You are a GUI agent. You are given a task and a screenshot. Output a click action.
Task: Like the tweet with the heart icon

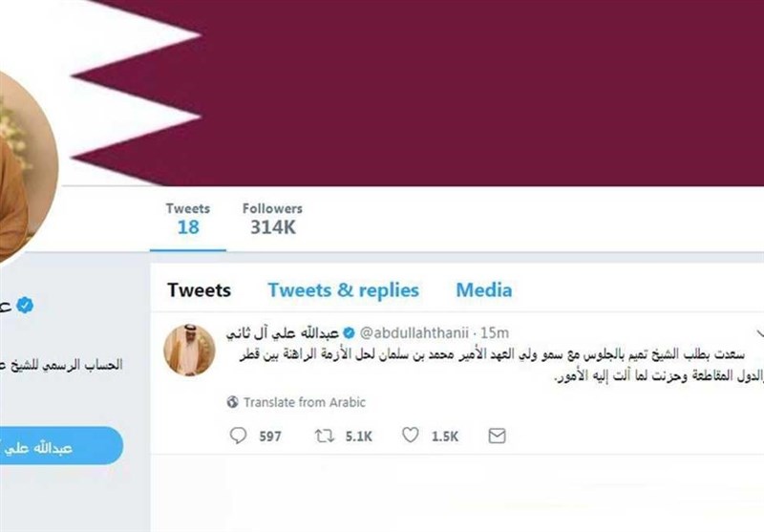pyautogui.click(x=411, y=435)
